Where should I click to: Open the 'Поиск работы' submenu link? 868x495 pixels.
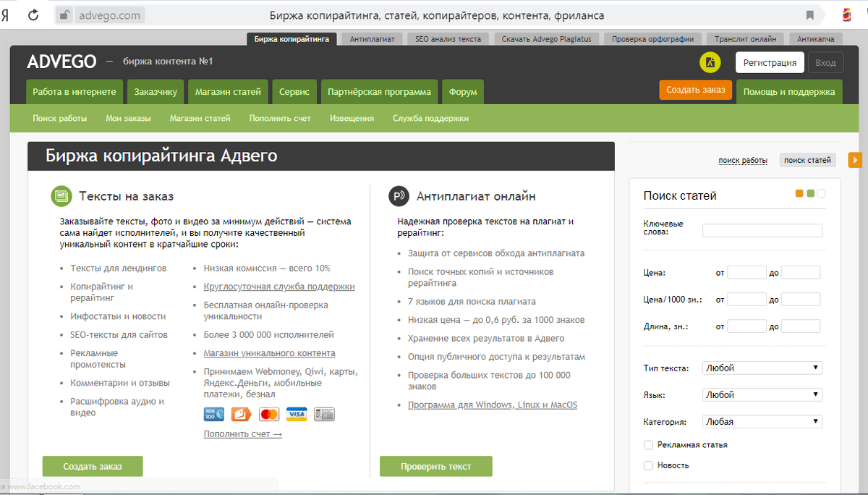pyautogui.click(x=60, y=118)
